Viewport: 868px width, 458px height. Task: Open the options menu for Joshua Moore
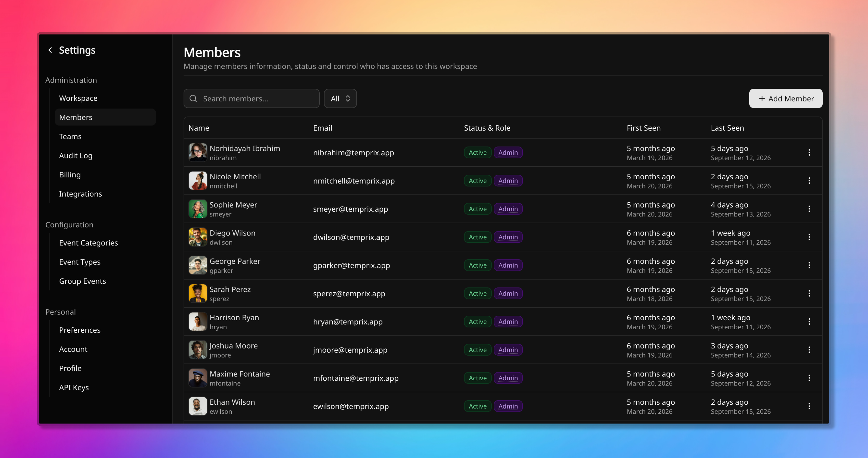pyautogui.click(x=809, y=350)
